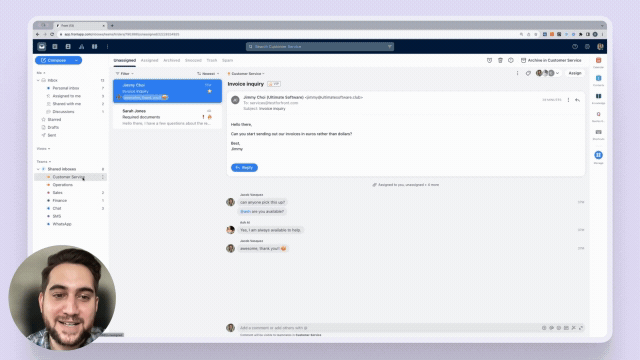
Task: Collapse the Shared inboxes tree
Action: tap(38, 169)
